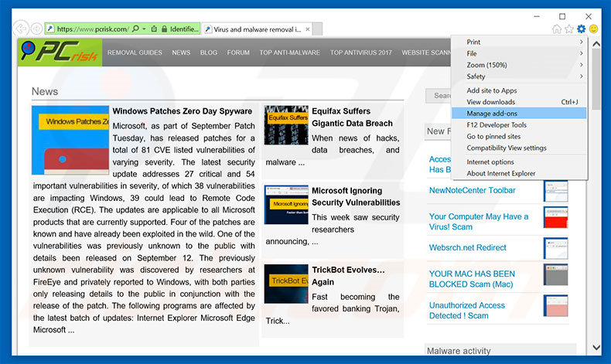Open F12 Developer Tools
Screen dimensions: 611x364
pyautogui.click(x=520, y=125)
